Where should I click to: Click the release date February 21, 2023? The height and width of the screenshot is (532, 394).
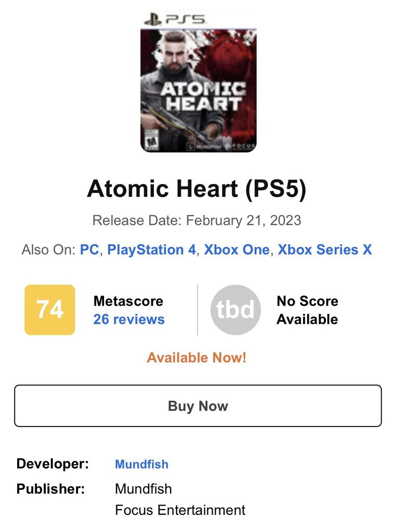(x=243, y=220)
